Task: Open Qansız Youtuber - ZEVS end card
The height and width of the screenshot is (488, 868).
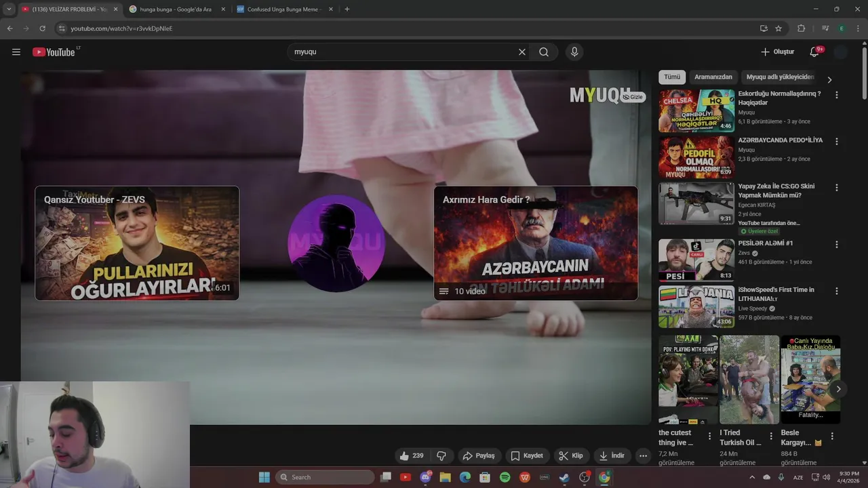Action: pyautogui.click(x=137, y=243)
